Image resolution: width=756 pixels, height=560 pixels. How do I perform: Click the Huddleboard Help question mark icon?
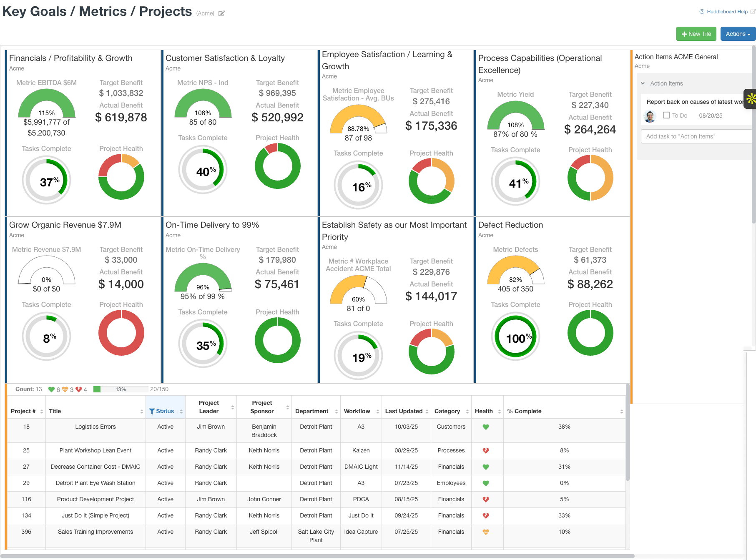(x=701, y=11)
